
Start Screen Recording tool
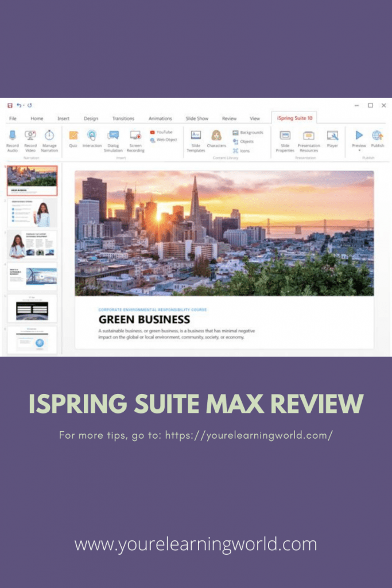pos(135,141)
